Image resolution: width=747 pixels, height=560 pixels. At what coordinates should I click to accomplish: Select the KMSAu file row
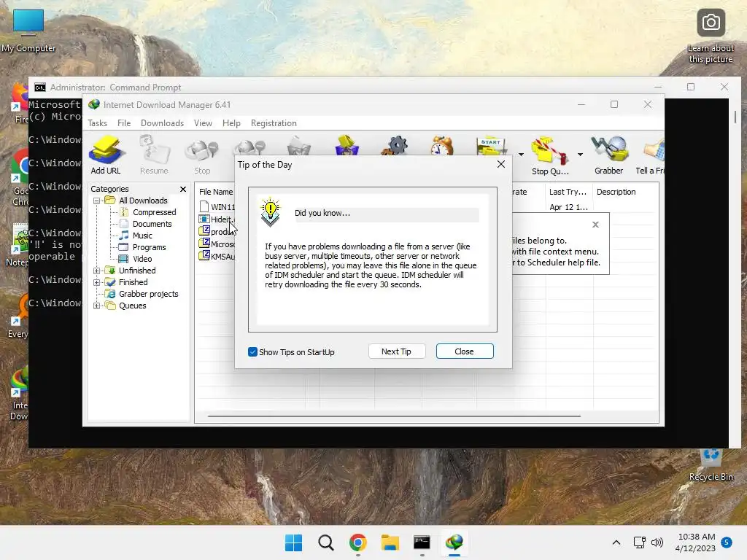(x=217, y=256)
